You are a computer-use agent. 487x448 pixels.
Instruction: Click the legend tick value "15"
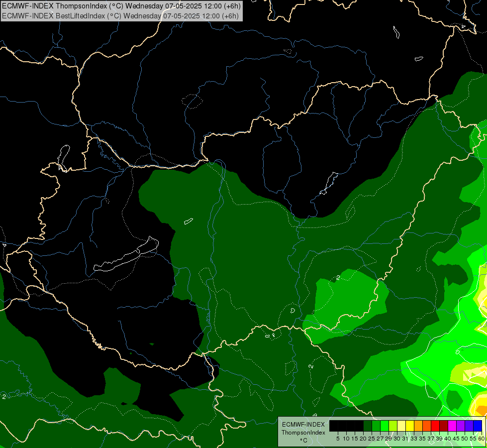pos(355,439)
